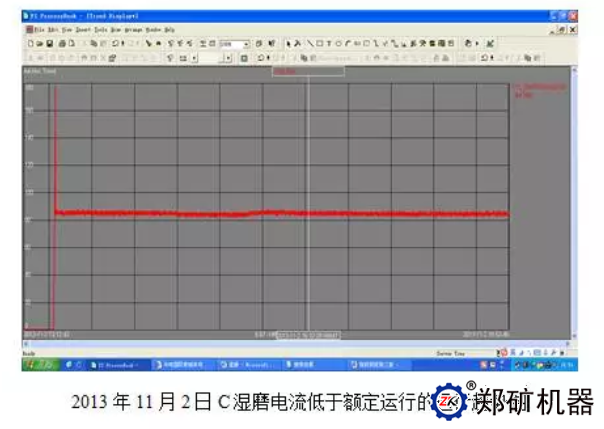Click the trend end time label

[486, 334]
